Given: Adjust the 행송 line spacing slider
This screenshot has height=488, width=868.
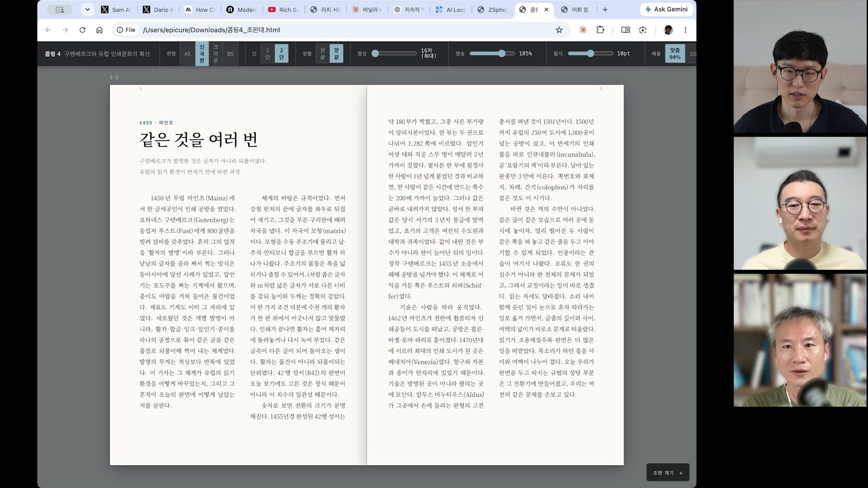Looking at the screenshot, I should pos(492,54).
